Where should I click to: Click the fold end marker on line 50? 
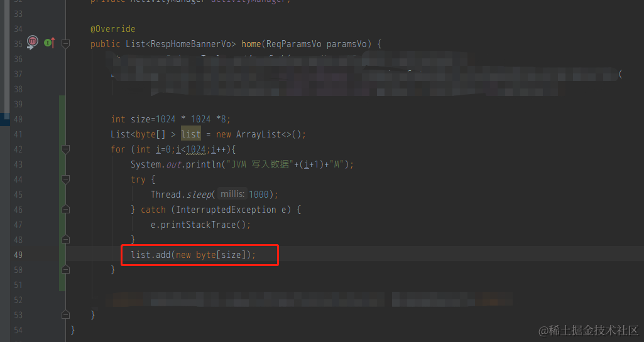click(x=66, y=269)
